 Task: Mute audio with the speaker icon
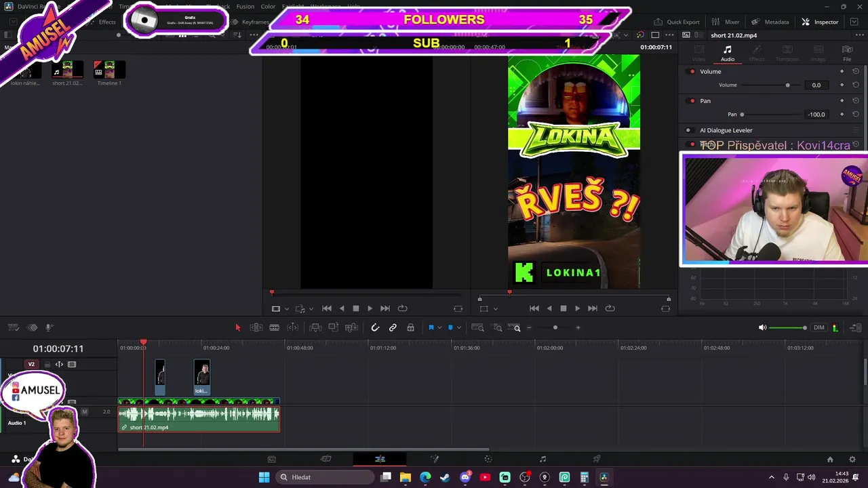click(x=762, y=328)
